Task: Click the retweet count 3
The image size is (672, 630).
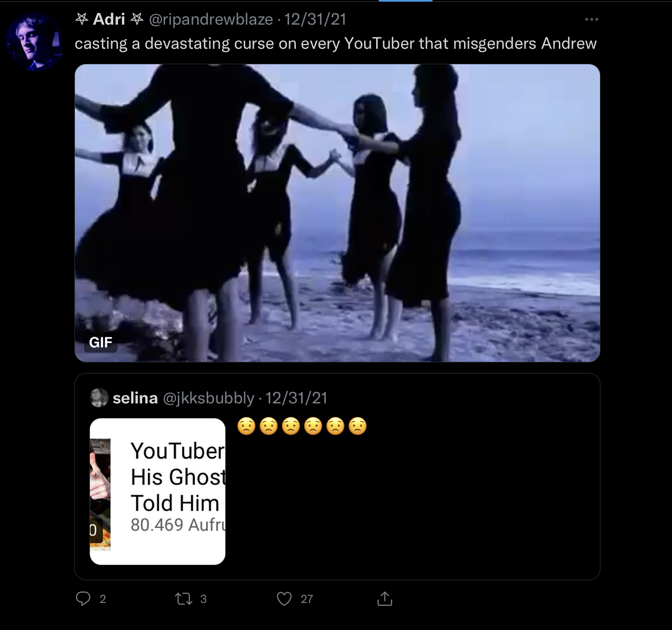Action: 204,599
